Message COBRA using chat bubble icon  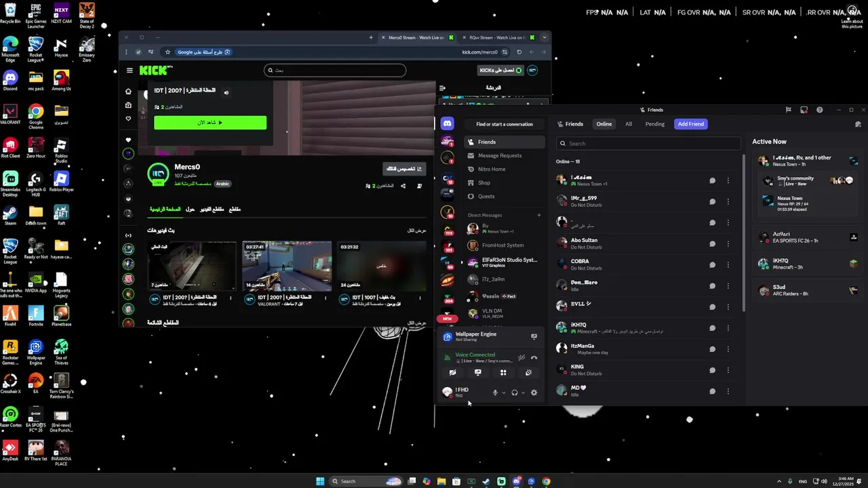tap(712, 264)
